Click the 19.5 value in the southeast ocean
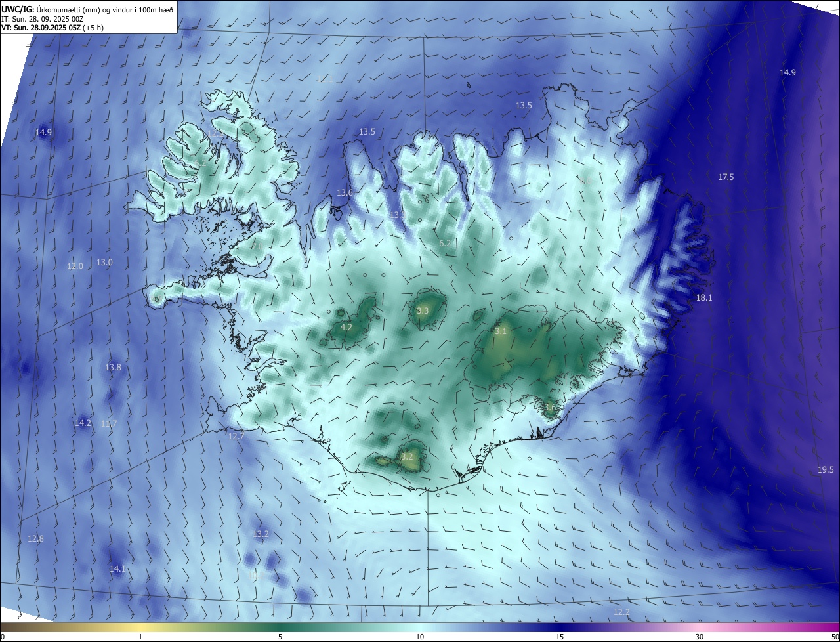Image resolution: width=840 pixels, height=642 pixels. tap(826, 469)
